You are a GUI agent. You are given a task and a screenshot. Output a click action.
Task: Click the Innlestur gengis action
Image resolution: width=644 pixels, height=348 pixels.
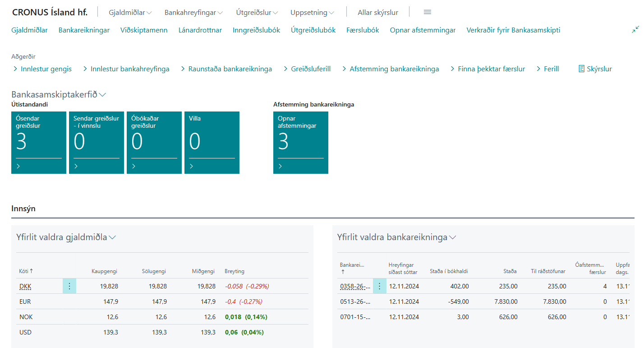pyautogui.click(x=46, y=69)
